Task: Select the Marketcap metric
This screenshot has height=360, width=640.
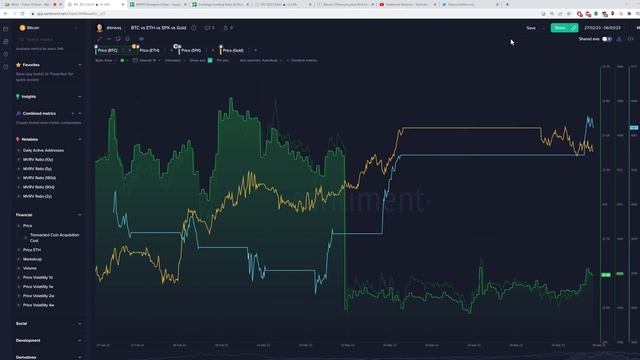Action: click(x=32, y=259)
